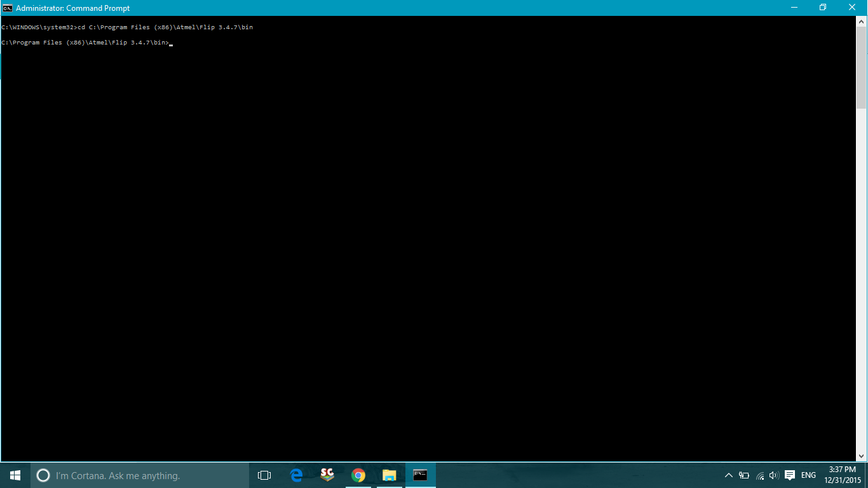Check battery status in the system tray

[x=745, y=475]
